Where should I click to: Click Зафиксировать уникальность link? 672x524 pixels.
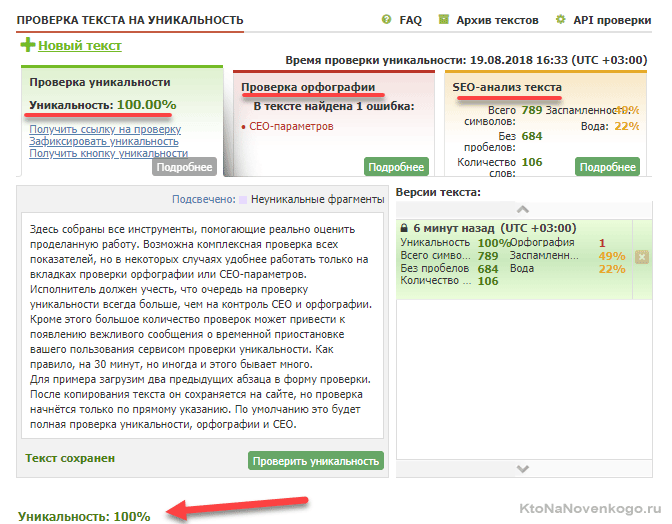[104, 141]
